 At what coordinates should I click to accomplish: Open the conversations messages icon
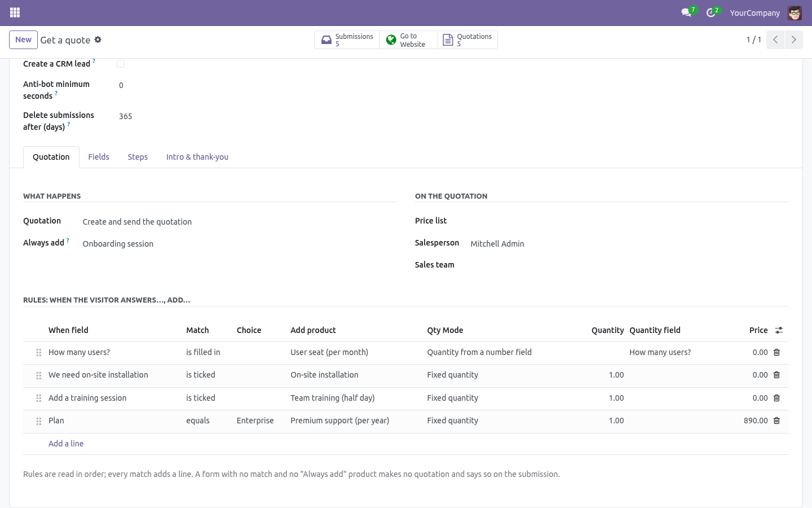coord(687,12)
